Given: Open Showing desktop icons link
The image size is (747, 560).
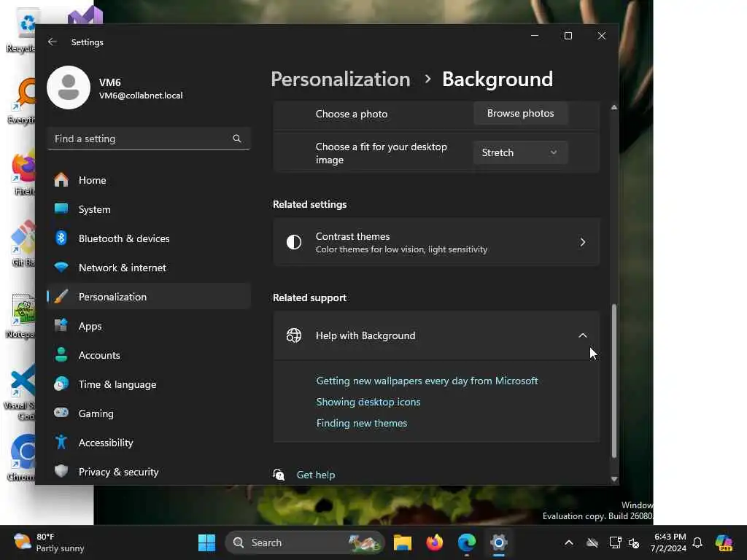Looking at the screenshot, I should 368,402.
